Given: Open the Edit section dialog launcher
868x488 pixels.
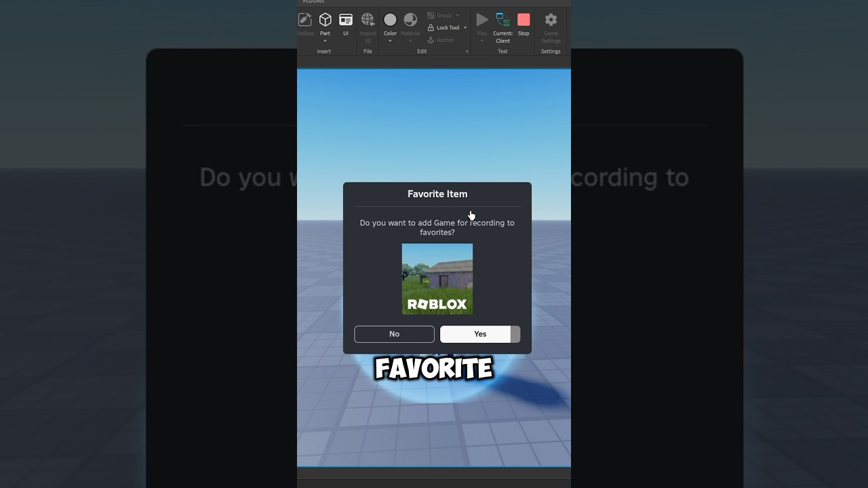Looking at the screenshot, I should click(x=467, y=52).
